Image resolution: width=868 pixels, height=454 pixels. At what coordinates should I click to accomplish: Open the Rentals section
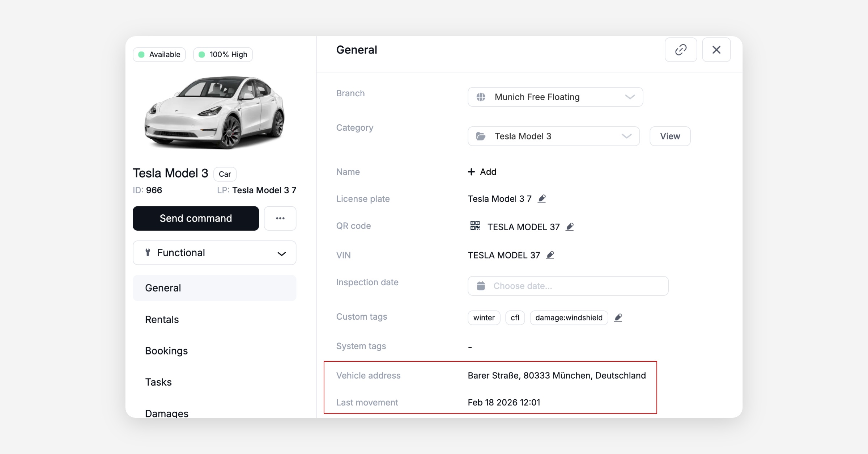tap(162, 319)
